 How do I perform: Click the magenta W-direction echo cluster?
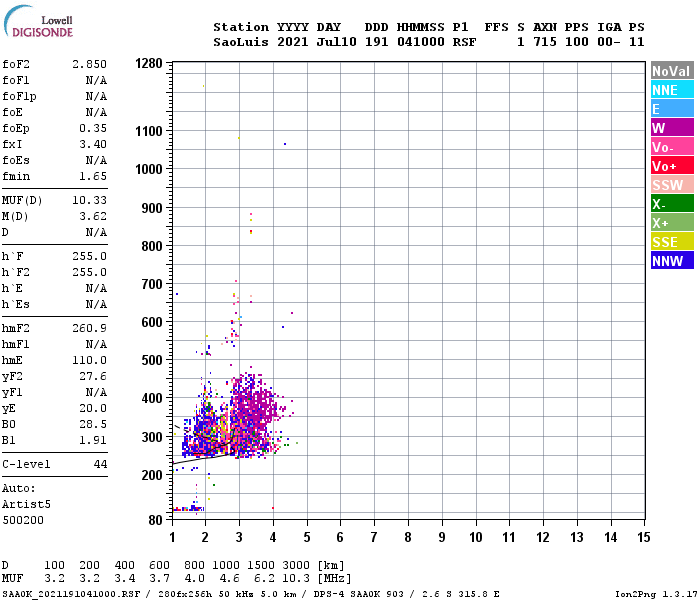pyautogui.click(x=256, y=405)
